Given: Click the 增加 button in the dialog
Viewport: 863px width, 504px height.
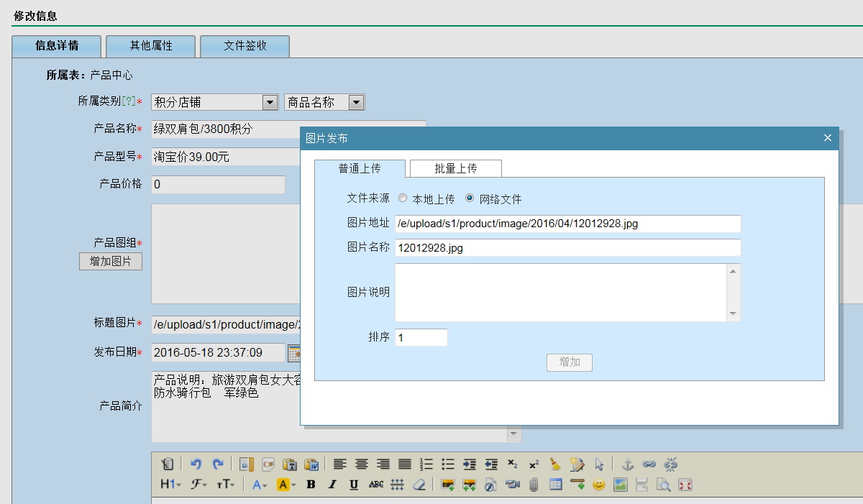Looking at the screenshot, I should [569, 362].
